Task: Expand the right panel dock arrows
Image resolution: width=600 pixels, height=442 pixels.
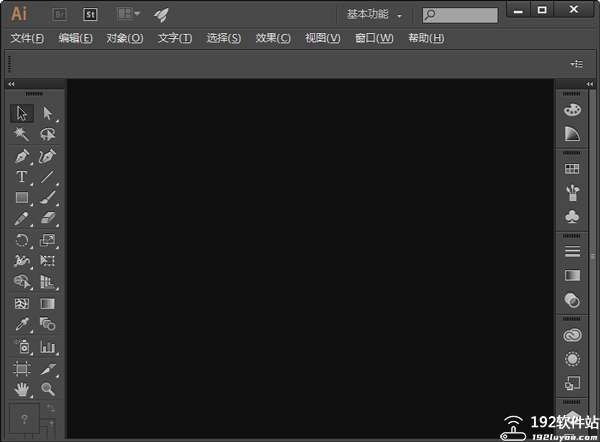Action: click(590, 84)
